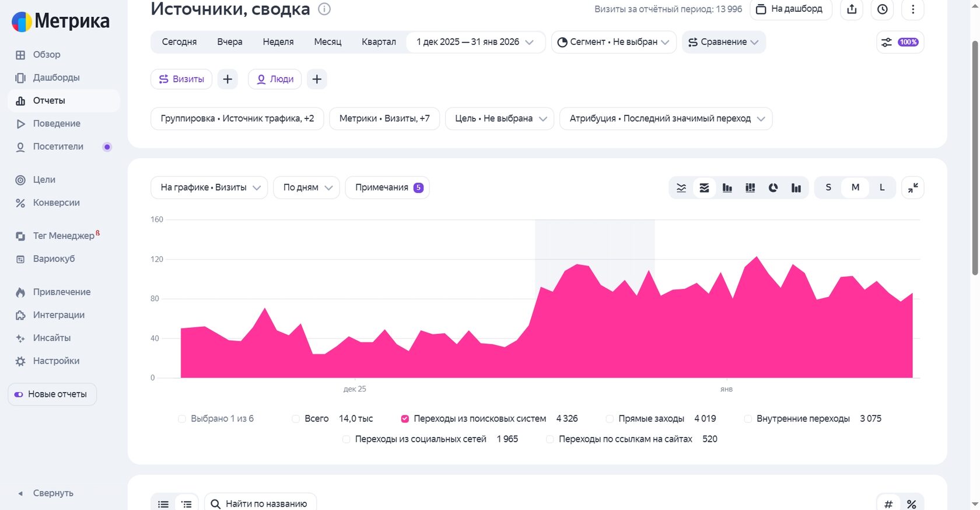Select the Неделя period tab
The height and width of the screenshot is (510, 980).
(x=278, y=42)
